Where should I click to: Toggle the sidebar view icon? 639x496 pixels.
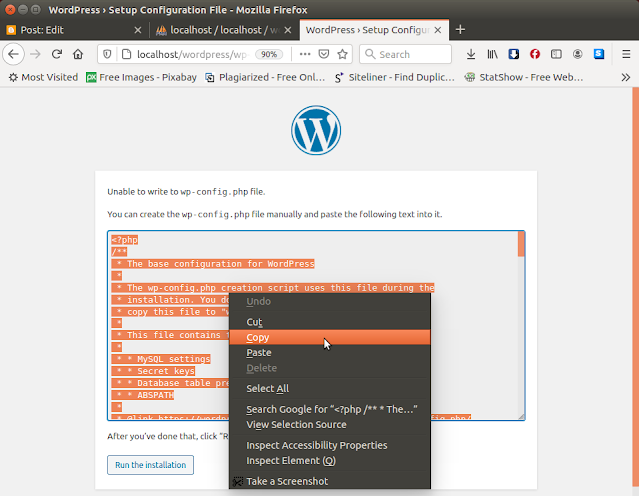(556, 54)
